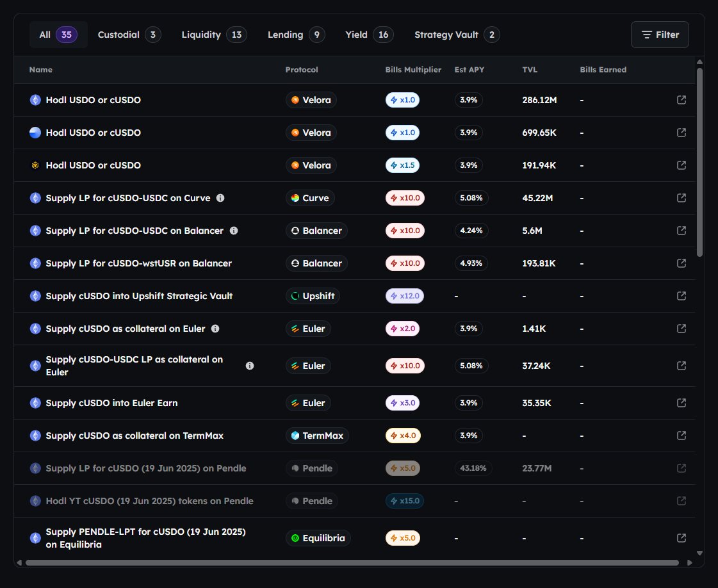Open external link for cUSDO-wstUSR Balancer row
The height and width of the screenshot is (588, 718).
[681, 263]
